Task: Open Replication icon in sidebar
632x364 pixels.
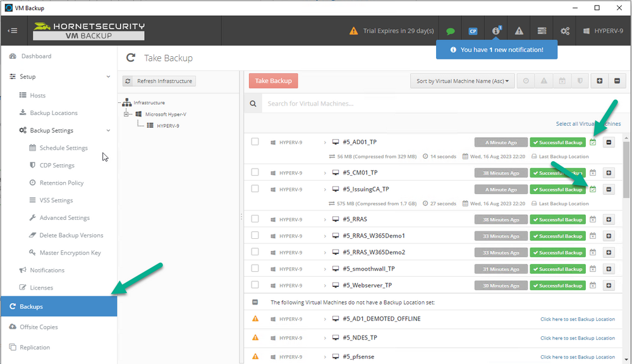Action: [13, 347]
